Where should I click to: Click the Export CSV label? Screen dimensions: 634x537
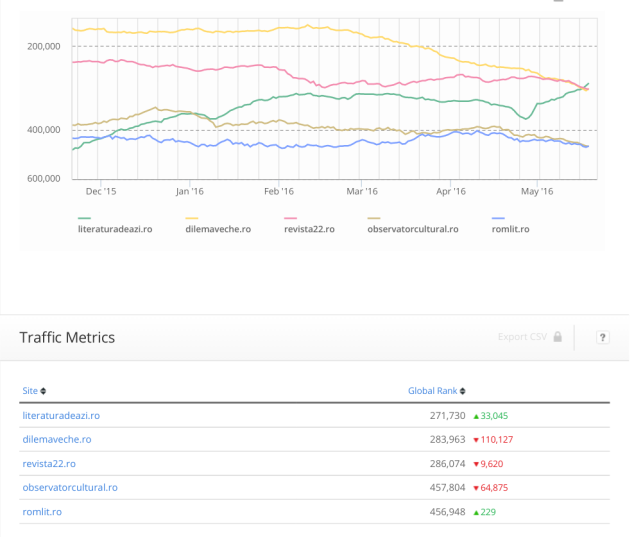point(522,337)
